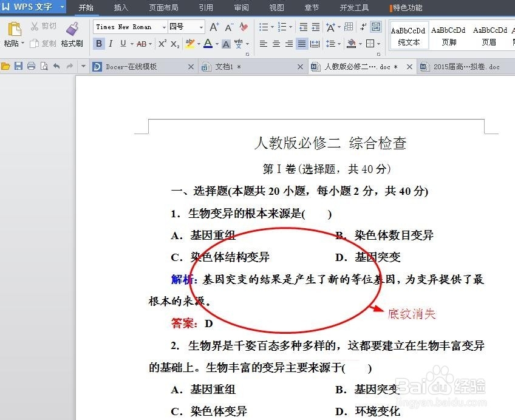Expand the font size 四号 dropdown

pyautogui.click(x=202, y=27)
